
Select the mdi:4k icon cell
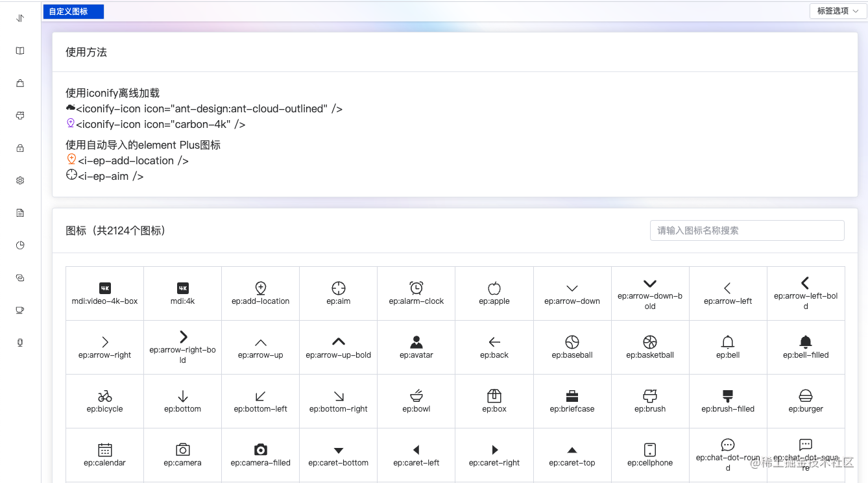(183, 293)
